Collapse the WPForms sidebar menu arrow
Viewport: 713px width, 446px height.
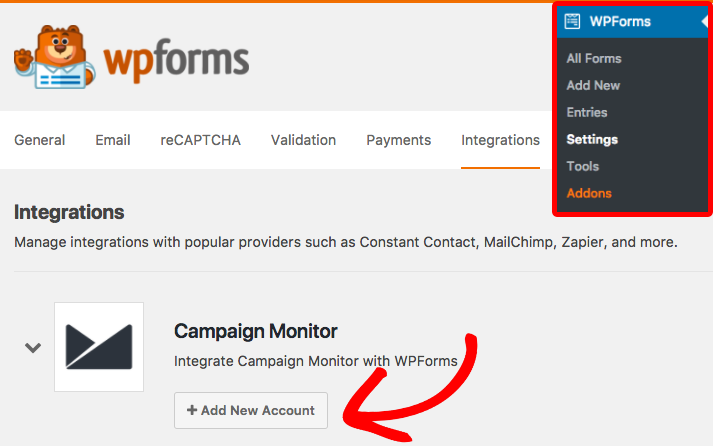pyautogui.click(x=704, y=21)
